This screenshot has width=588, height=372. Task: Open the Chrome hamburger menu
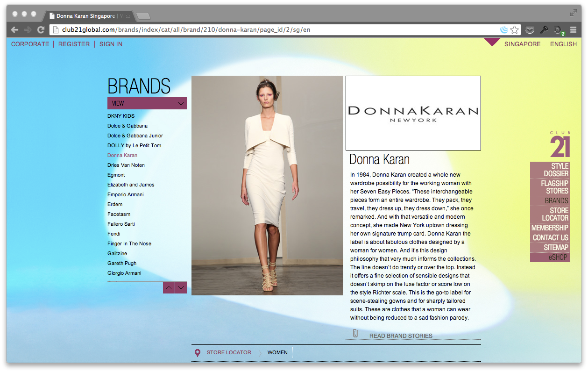573,30
